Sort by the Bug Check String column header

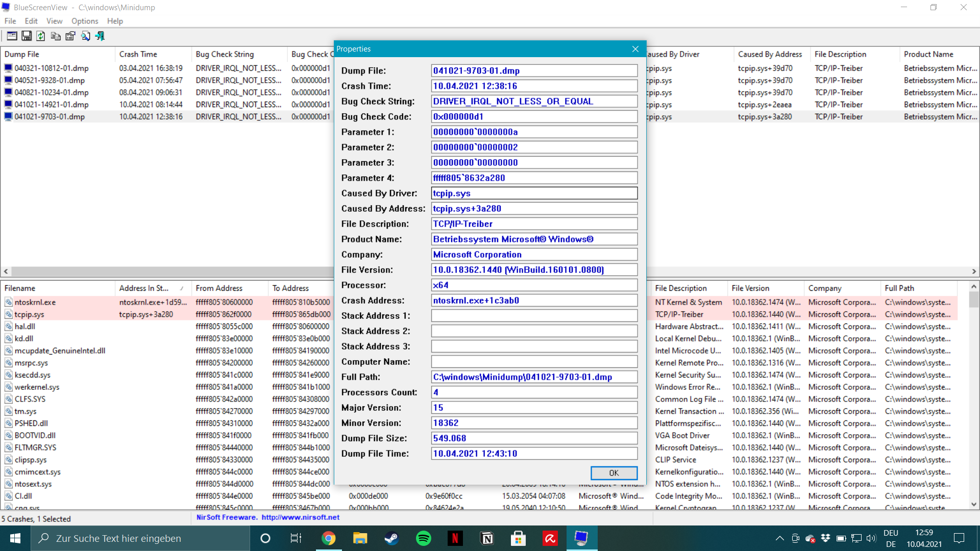tap(239, 54)
